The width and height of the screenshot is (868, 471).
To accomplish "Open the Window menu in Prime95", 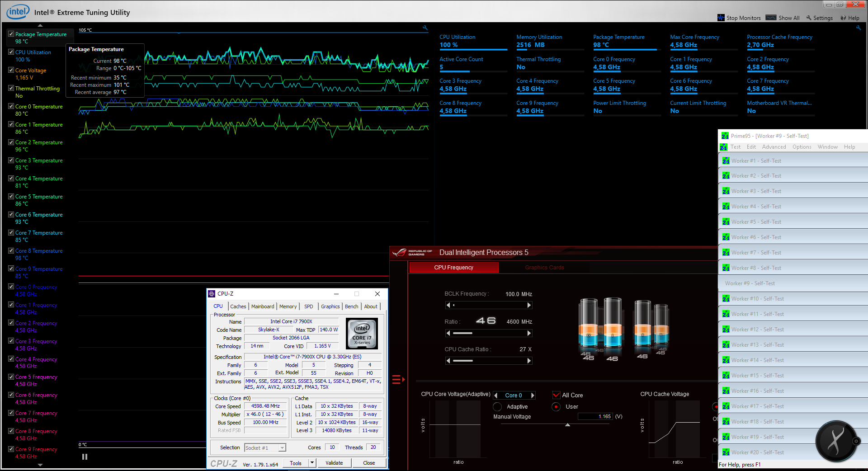I will (x=828, y=147).
